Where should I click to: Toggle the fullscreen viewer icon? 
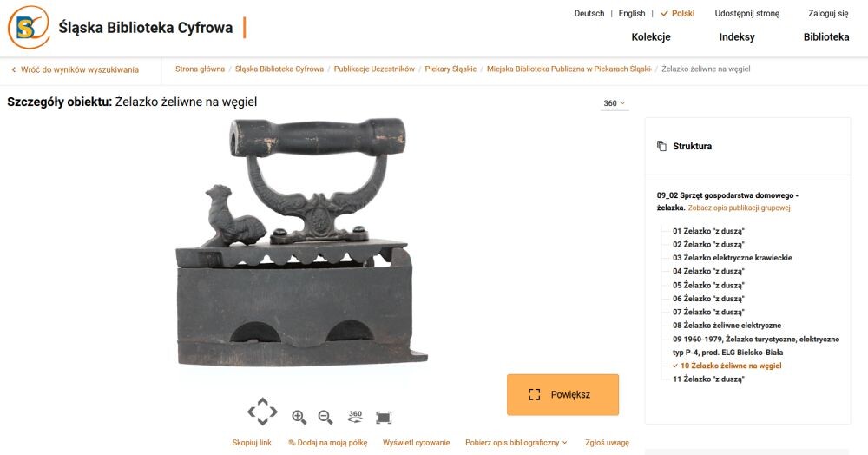[x=384, y=417]
